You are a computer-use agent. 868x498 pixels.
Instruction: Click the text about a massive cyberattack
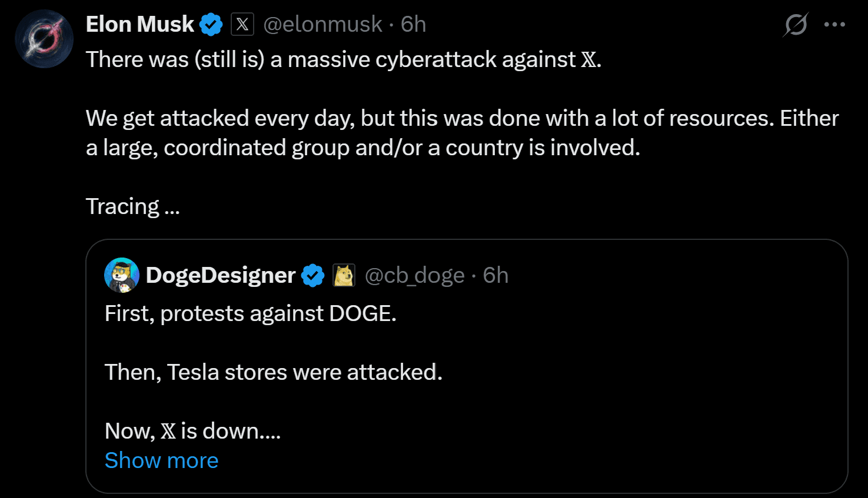344,59
